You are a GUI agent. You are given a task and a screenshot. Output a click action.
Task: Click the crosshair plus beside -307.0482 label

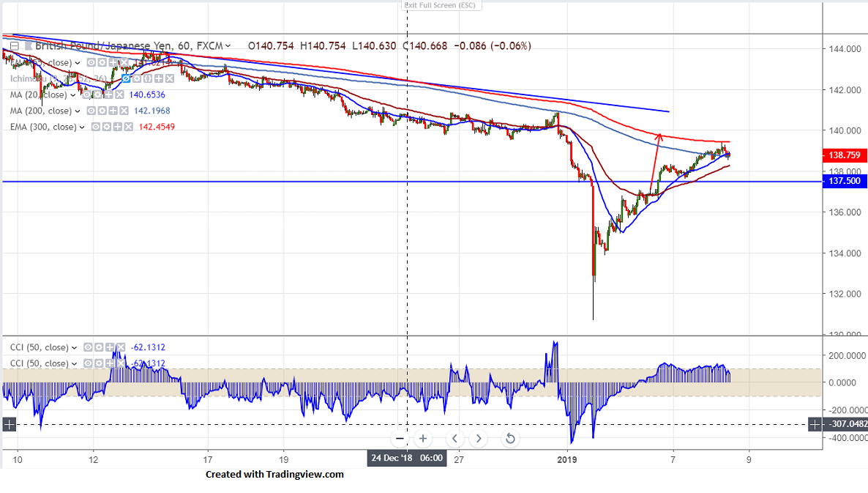pyautogui.click(x=815, y=425)
